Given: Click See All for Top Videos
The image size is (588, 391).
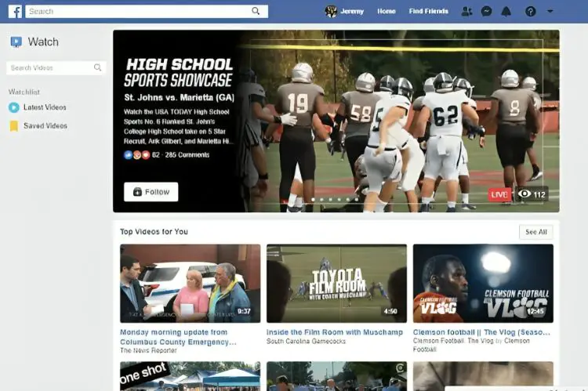Looking at the screenshot, I should 536,232.
